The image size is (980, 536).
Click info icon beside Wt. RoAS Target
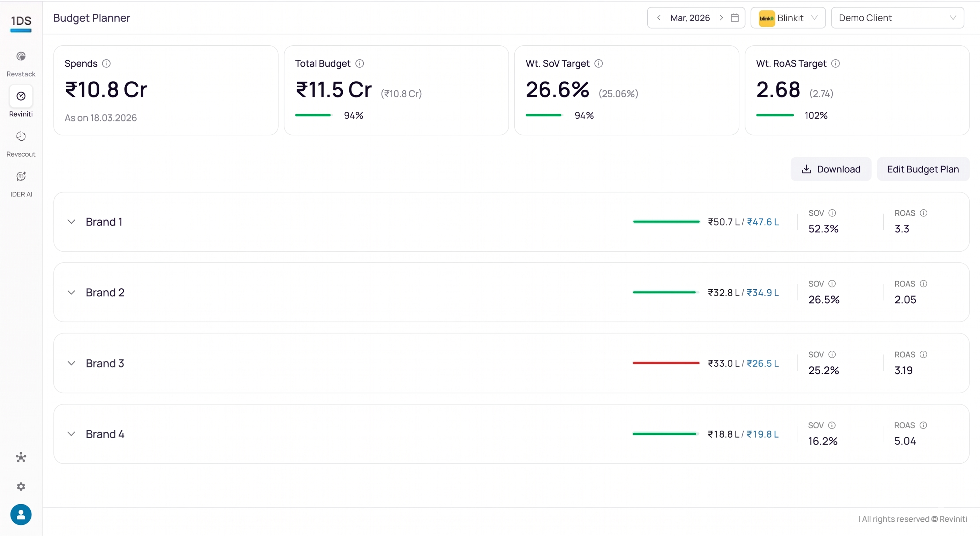pyautogui.click(x=835, y=64)
